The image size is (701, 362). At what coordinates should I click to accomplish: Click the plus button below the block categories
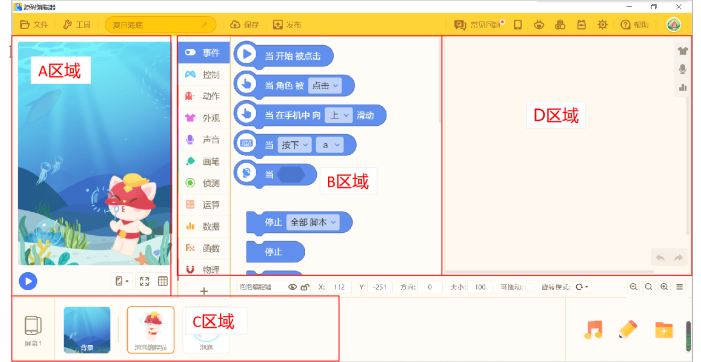coord(204,291)
